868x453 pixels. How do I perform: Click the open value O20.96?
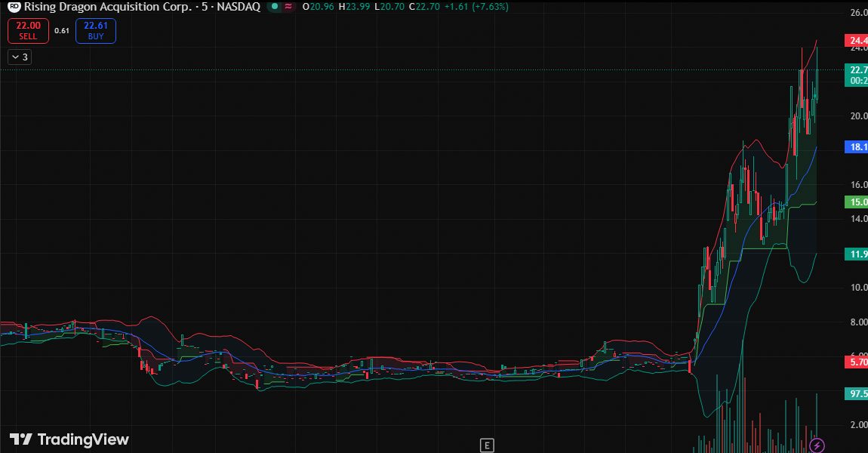coord(319,7)
